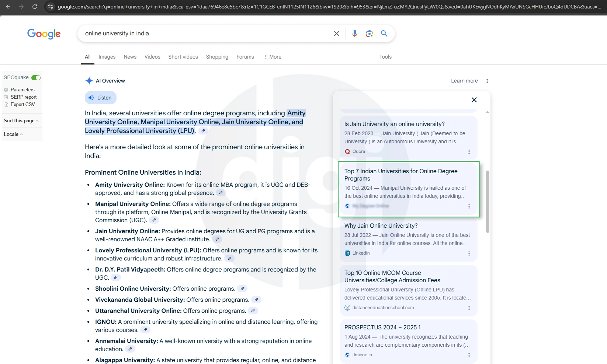607x364 pixels.
Task: Open options for Quora source card
Action: (469, 152)
